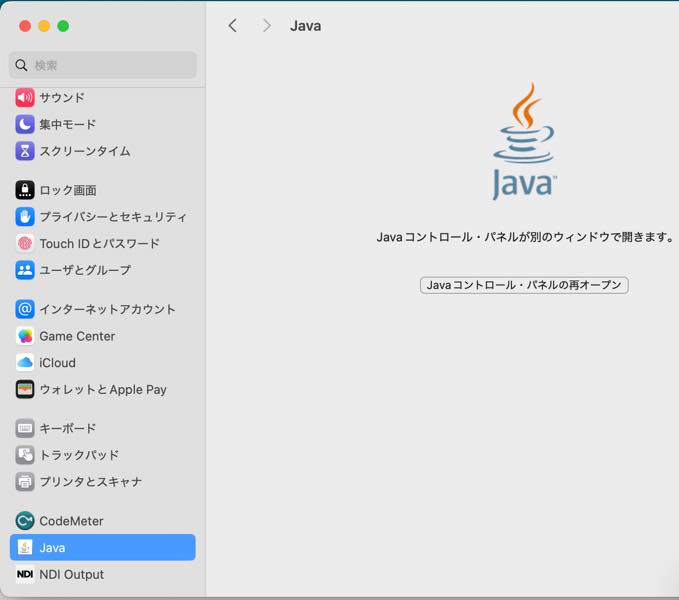
Task: Open サウンド settings label
Action: (x=62, y=97)
